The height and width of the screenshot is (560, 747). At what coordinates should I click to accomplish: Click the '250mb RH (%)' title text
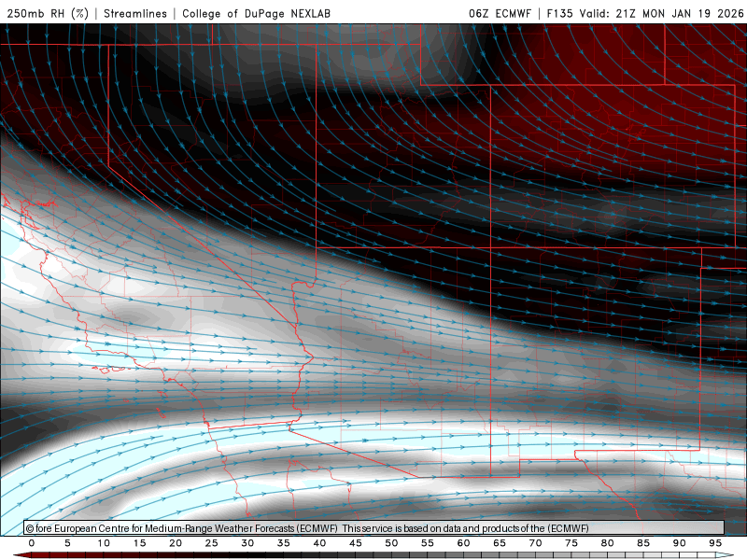pyautogui.click(x=48, y=13)
